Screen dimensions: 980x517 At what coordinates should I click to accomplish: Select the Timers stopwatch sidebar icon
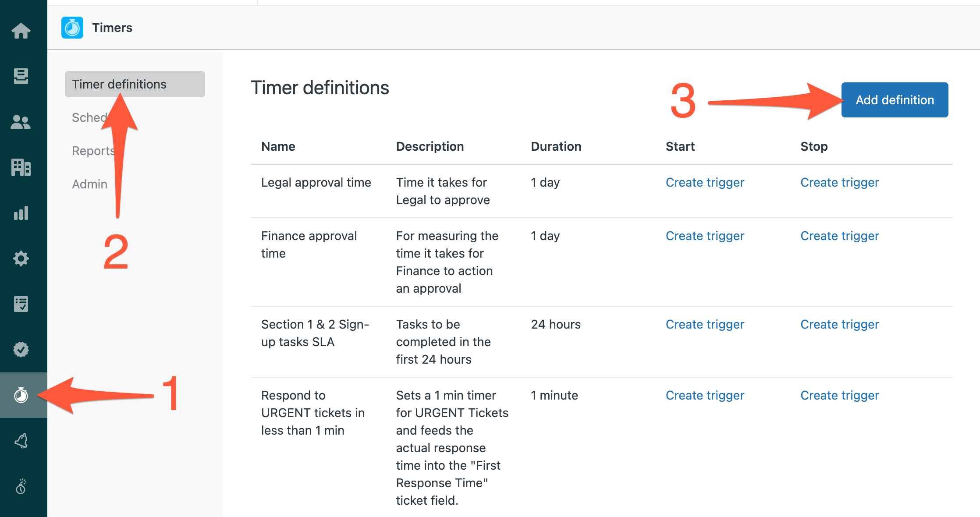[x=21, y=395]
